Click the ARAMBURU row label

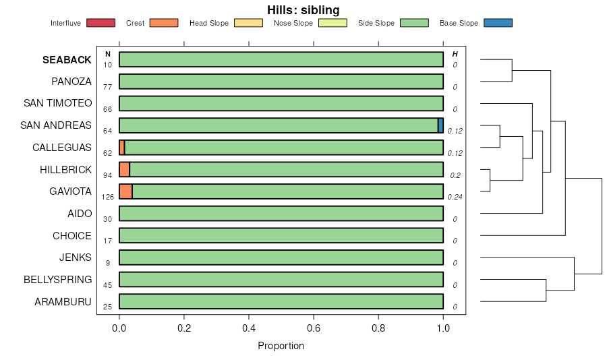coord(63,302)
